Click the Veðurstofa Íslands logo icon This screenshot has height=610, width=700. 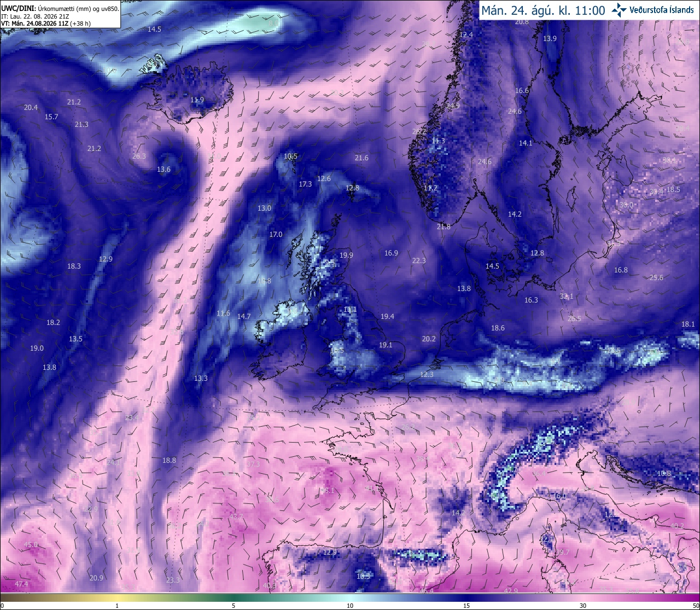coord(619,9)
